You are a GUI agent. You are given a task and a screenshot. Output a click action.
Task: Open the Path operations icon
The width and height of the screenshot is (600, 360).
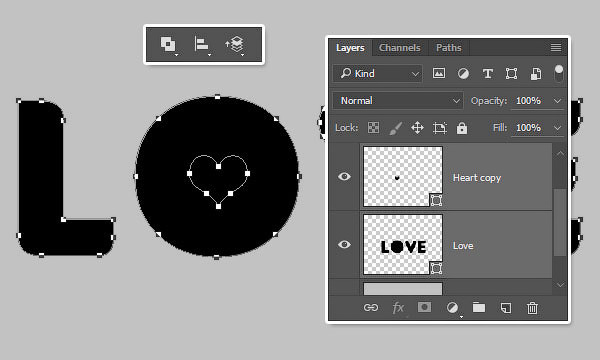click(x=168, y=44)
